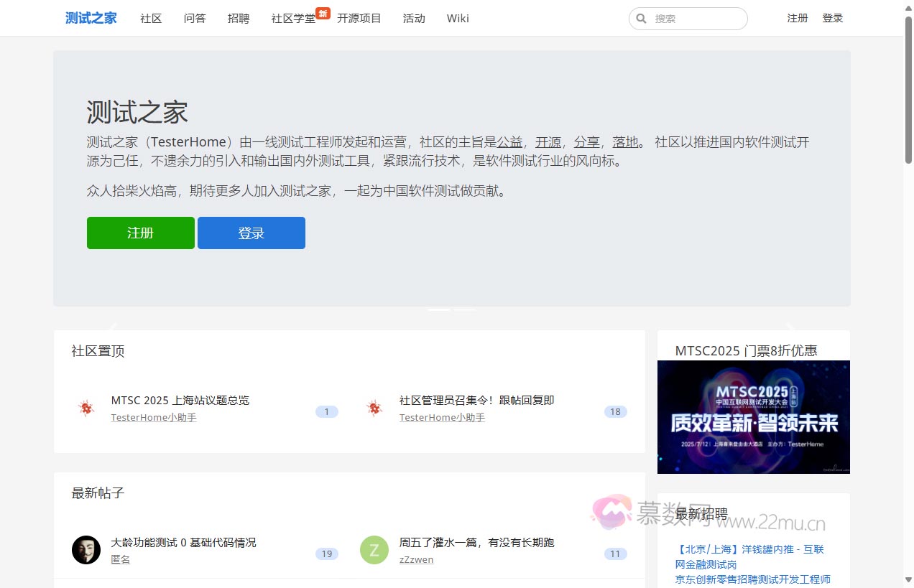Focus the 搜索 input field
Image resolution: width=914 pixels, height=588 pixels.
pos(697,19)
